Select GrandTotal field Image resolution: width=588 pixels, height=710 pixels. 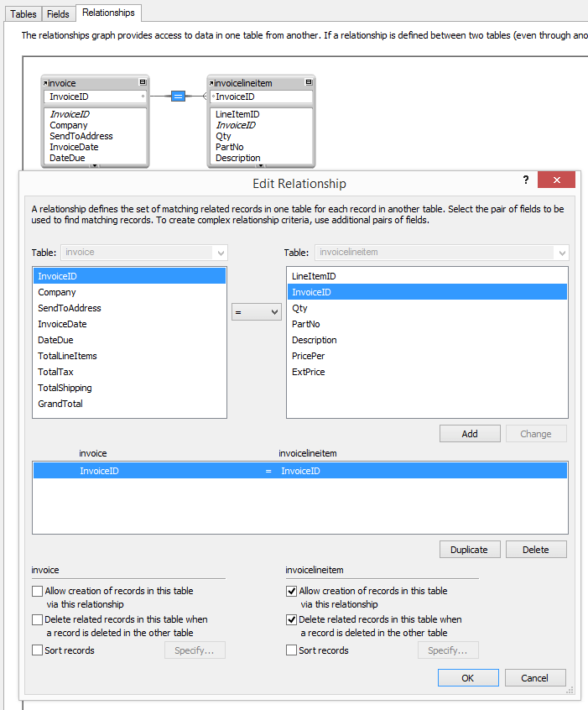[x=129, y=404]
